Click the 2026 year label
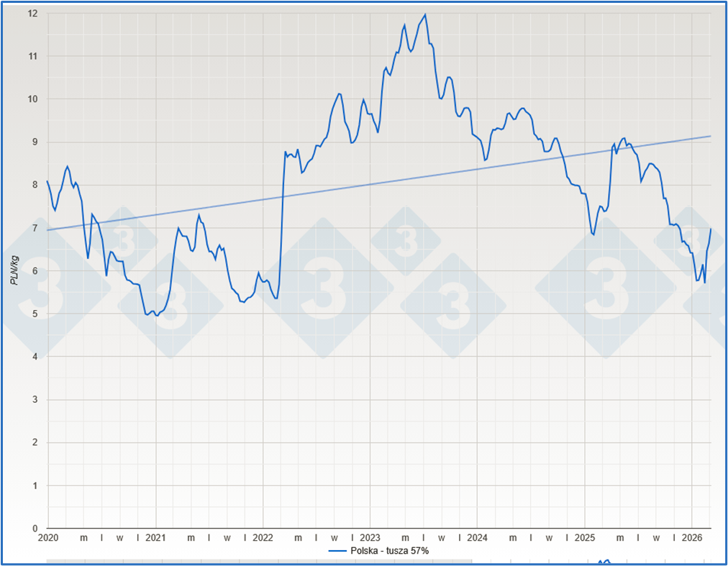728x566 pixels. 691,537
